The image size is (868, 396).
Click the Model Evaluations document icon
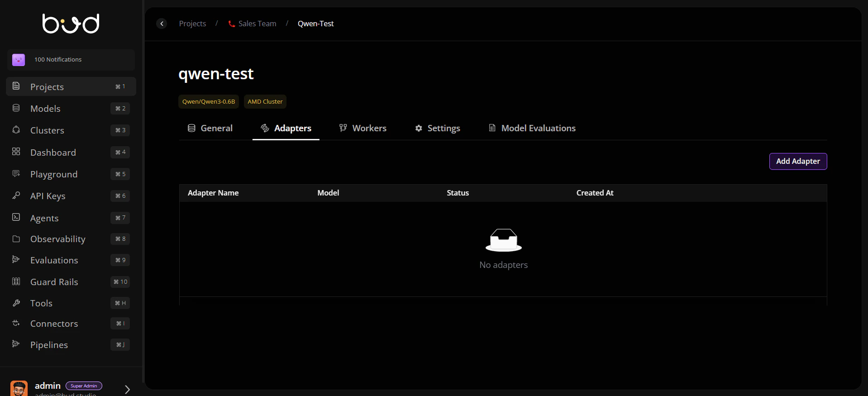[492, 128]
